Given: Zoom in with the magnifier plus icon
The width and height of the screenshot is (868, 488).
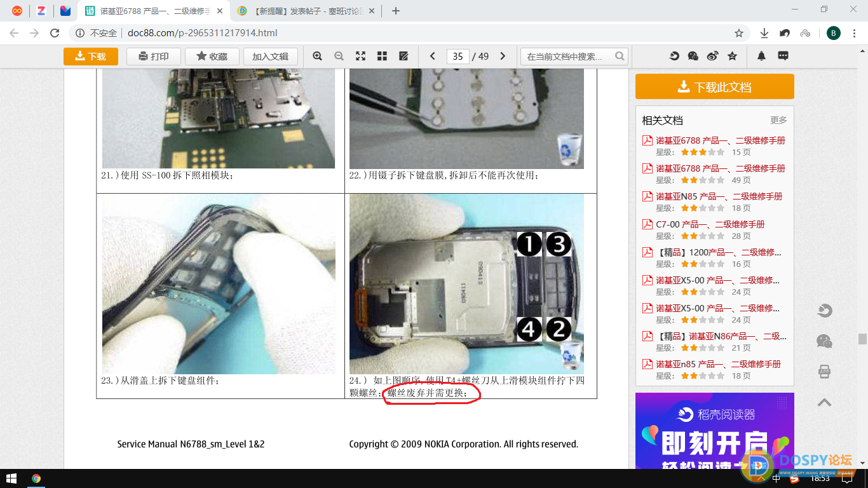Looking at the screenshot, I should (318, 56).
